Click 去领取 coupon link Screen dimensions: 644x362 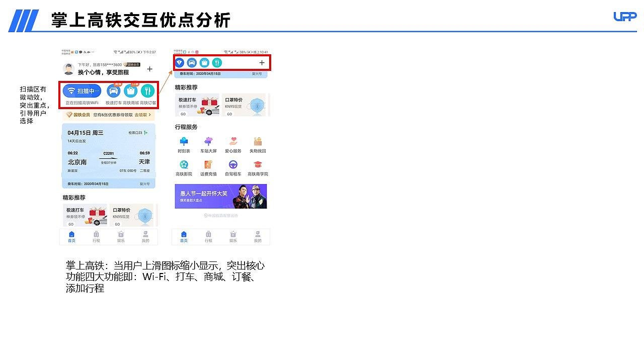[x=142, y=115]
